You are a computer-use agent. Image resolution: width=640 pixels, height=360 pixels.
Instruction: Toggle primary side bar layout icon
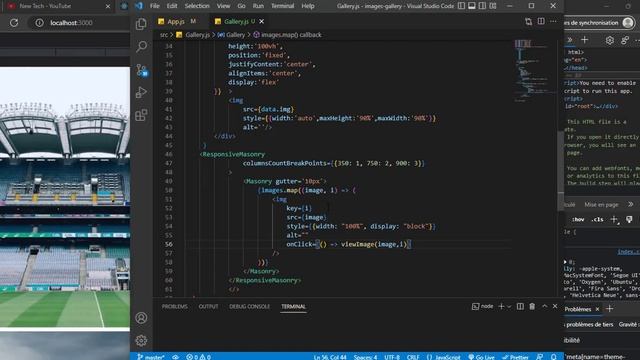click(x=461, y=6)
